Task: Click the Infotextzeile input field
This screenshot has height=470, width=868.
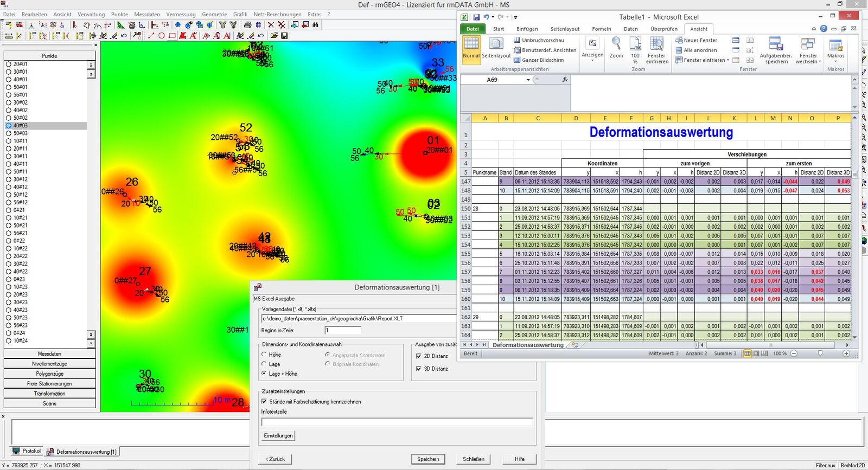Action: pos(397,422)
